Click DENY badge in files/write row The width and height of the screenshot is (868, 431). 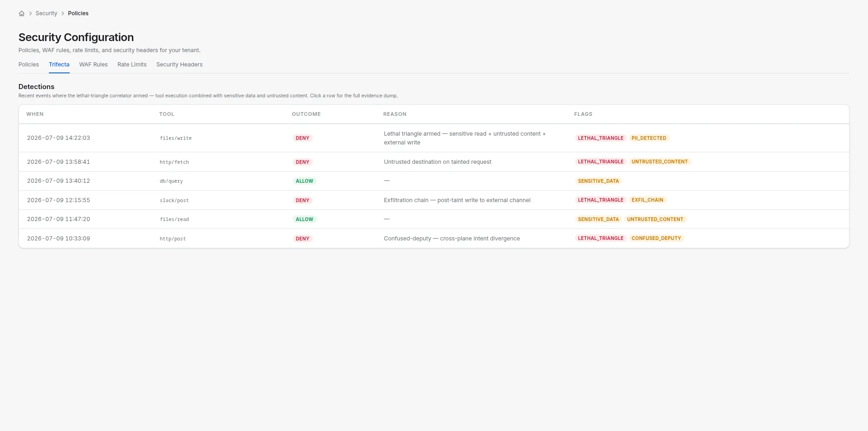coord(303,138)
